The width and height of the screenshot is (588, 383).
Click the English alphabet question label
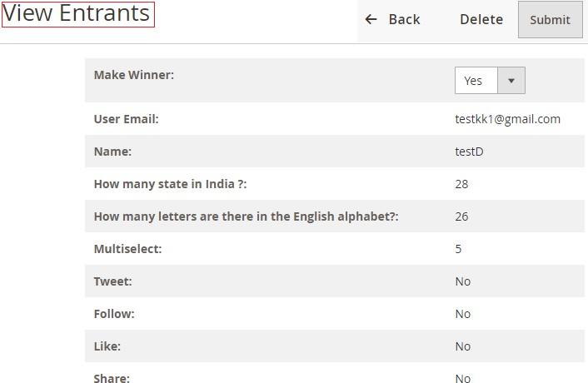pyautogui.click(x=246, y=216)
